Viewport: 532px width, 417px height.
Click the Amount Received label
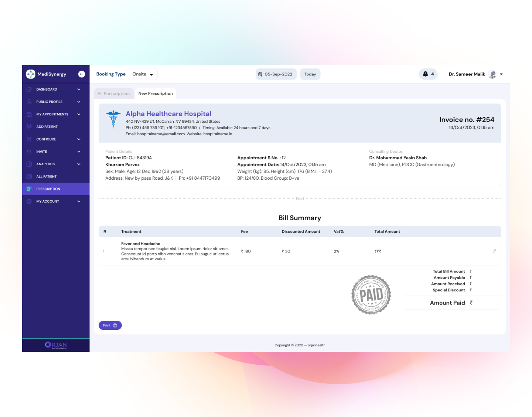(448, 284)
